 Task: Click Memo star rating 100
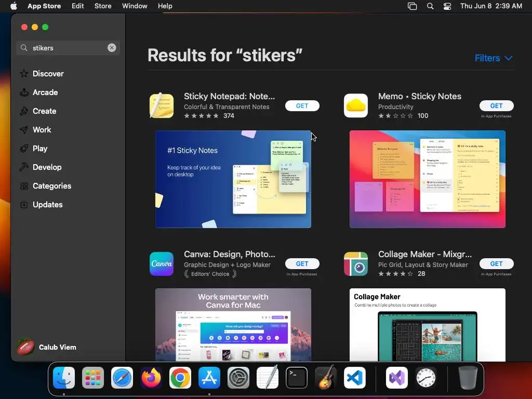click(403, 116)
